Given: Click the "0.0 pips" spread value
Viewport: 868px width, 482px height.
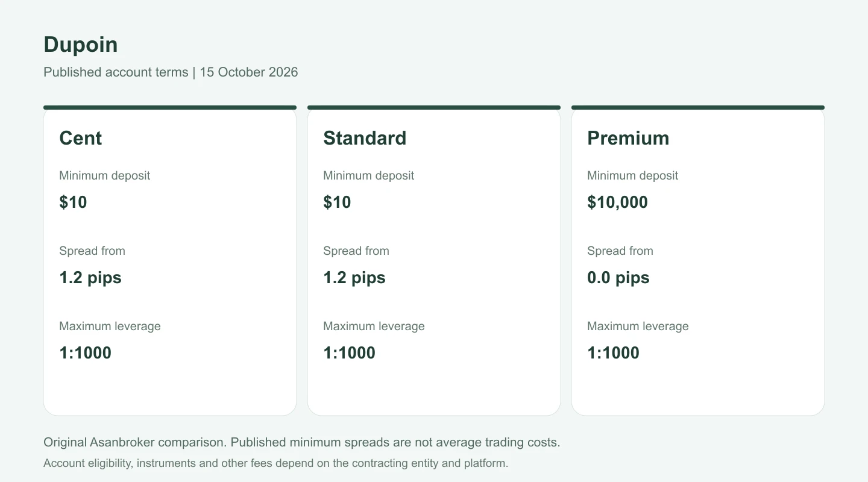Looking at the screenshot, I should tap(618, 278).
